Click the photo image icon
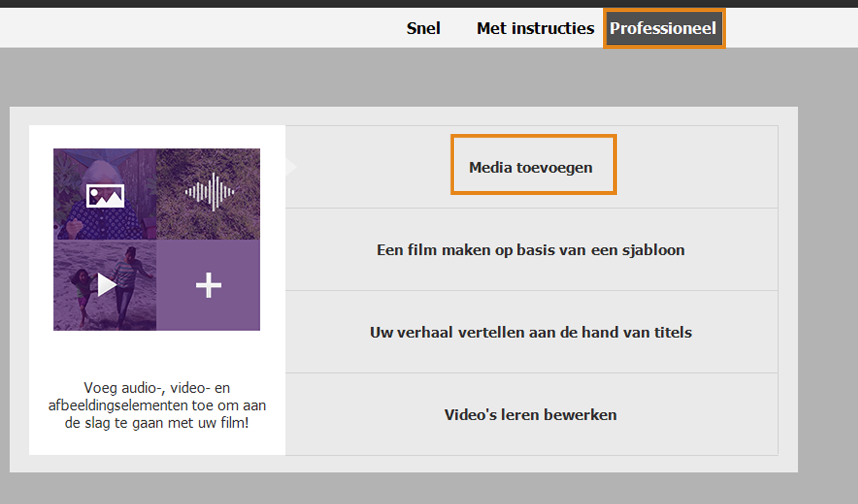 (x=105, y=196)
